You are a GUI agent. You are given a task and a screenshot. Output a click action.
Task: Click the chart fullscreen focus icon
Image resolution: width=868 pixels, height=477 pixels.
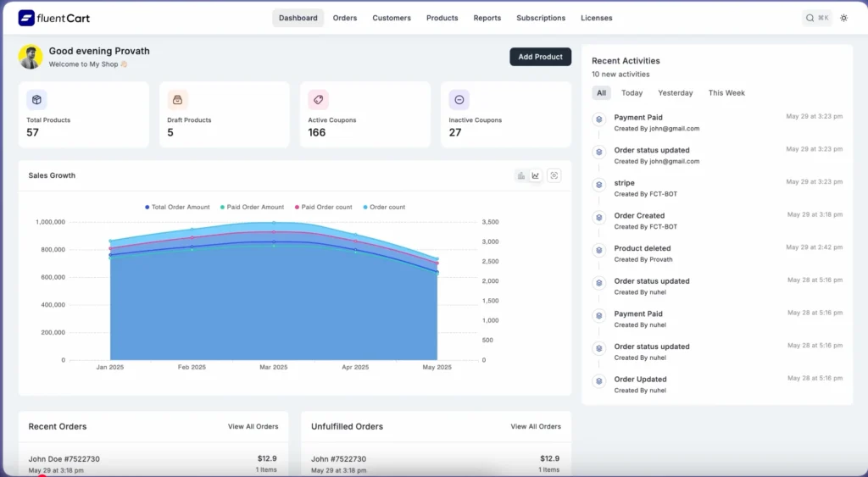554,175
